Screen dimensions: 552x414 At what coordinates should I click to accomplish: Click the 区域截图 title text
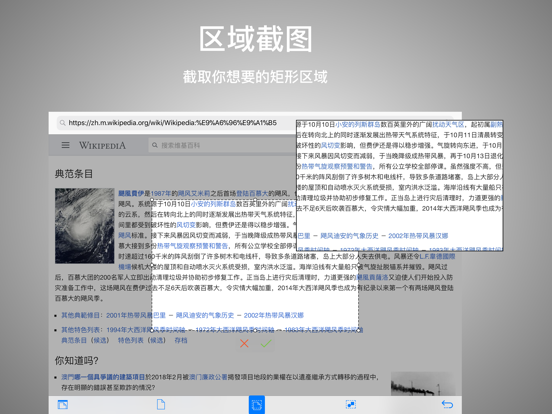(x=256, y=39)
